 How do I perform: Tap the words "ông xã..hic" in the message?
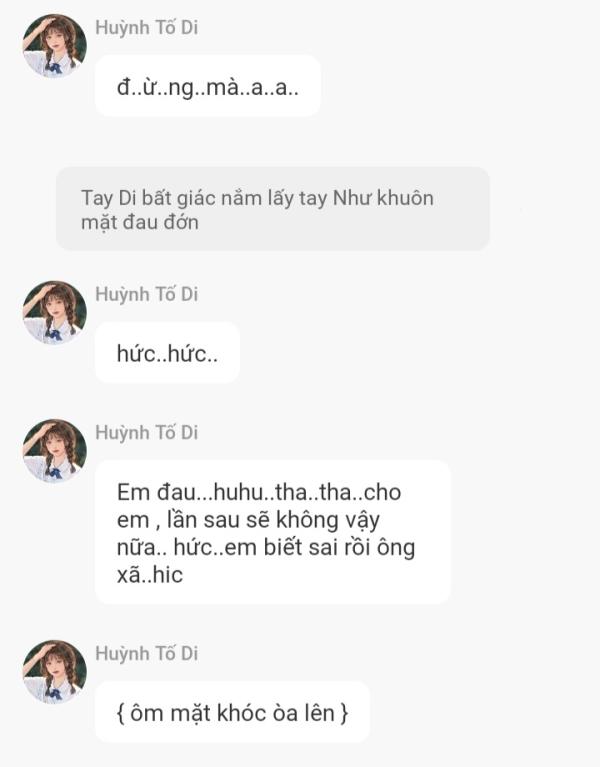point(266,561)
